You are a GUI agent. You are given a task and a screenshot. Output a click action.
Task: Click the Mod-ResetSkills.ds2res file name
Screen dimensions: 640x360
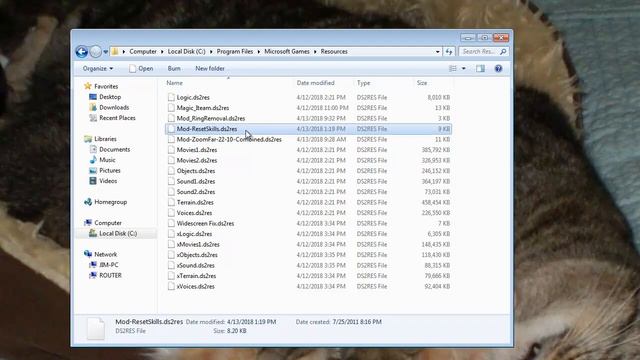point(207,129)
